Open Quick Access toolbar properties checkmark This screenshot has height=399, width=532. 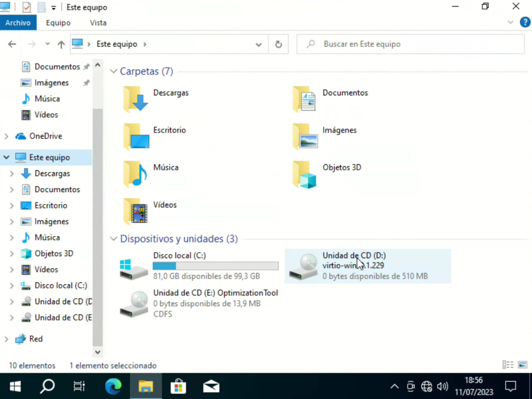[x=27, y=7]
